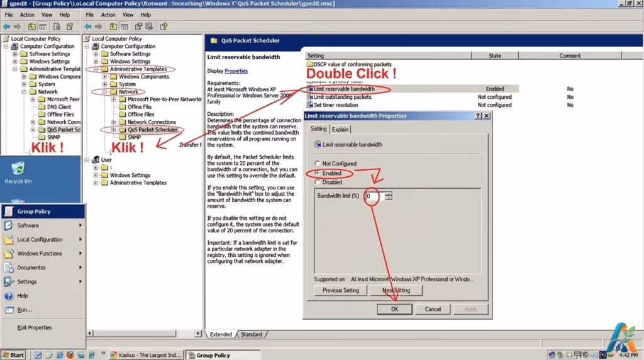This screenshot has width=644, height=360.
Task: Open the Display Properties link
Action: 236,70
